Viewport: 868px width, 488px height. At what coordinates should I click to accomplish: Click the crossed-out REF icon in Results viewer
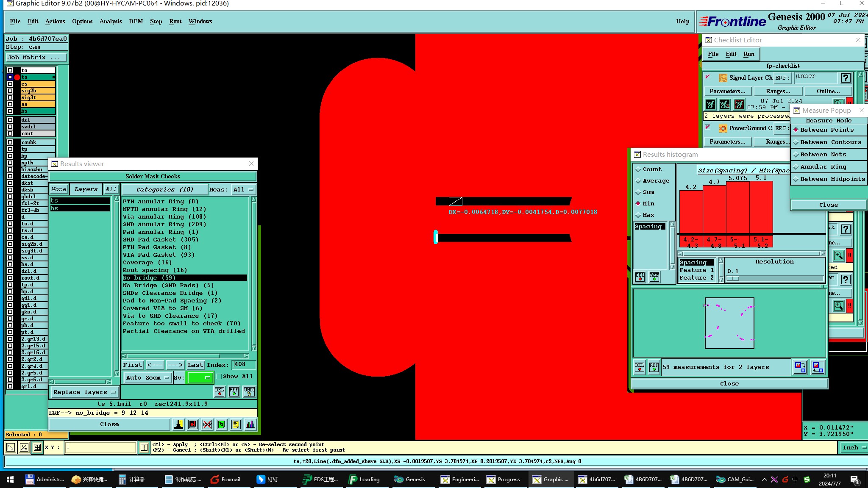[207, 424]
